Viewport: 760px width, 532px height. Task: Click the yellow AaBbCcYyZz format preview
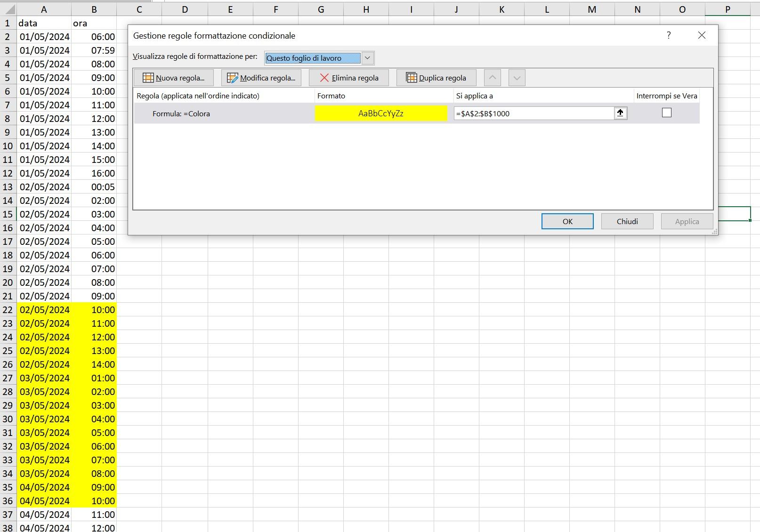[380, 113]
